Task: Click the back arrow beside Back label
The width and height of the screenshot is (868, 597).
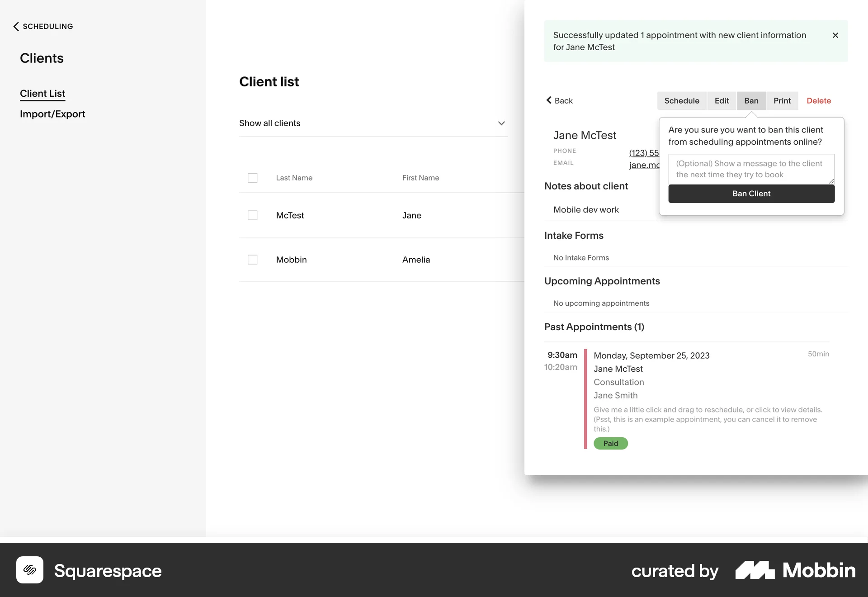Action: [x=548, y=100]
